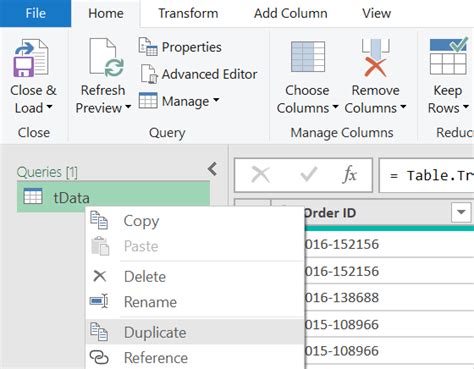Open the Choose Columns dropdown arrow

[x=335, y=107]
